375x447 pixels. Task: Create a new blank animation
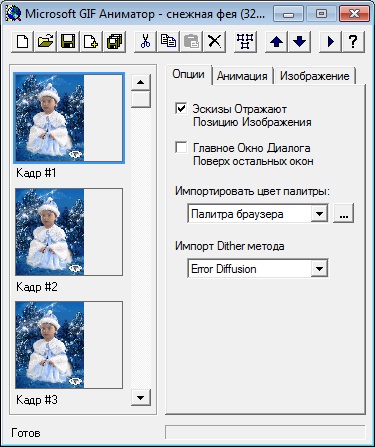pyautogui.click(x=22, y=42)
